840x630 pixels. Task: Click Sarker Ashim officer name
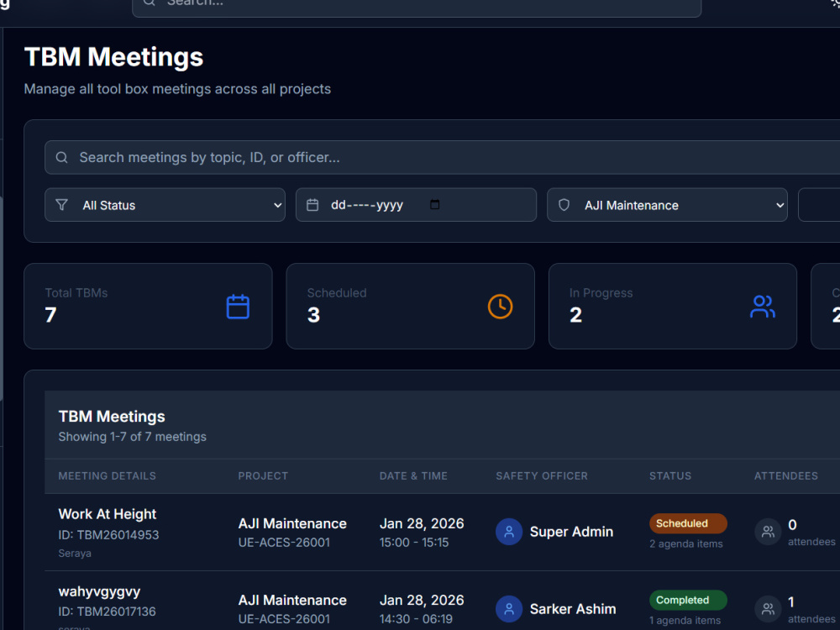573,609
